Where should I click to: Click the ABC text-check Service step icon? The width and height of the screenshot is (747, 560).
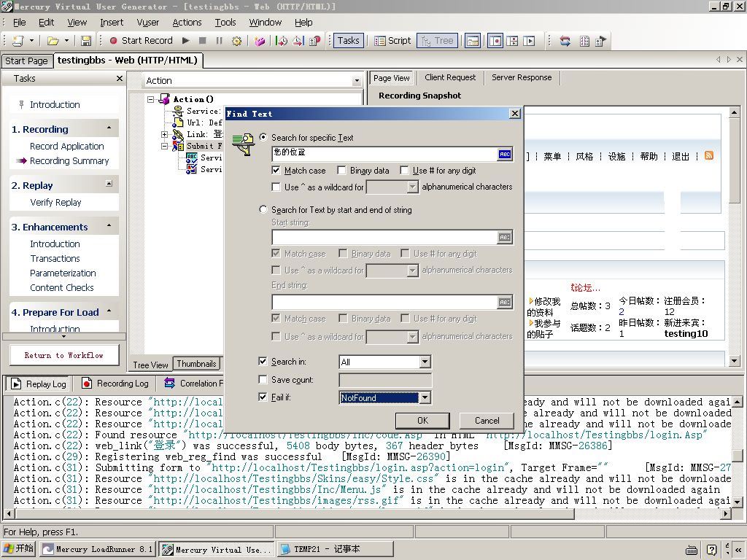coord(192,157)
